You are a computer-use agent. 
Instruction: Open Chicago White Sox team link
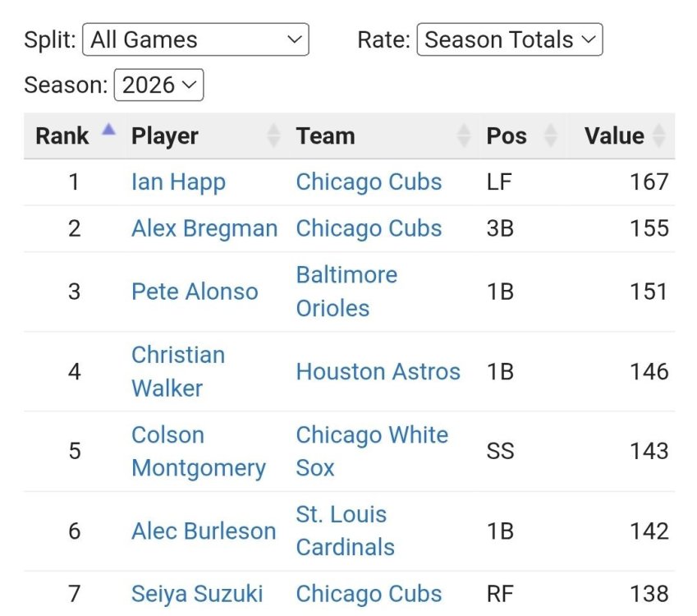[372, 452]
